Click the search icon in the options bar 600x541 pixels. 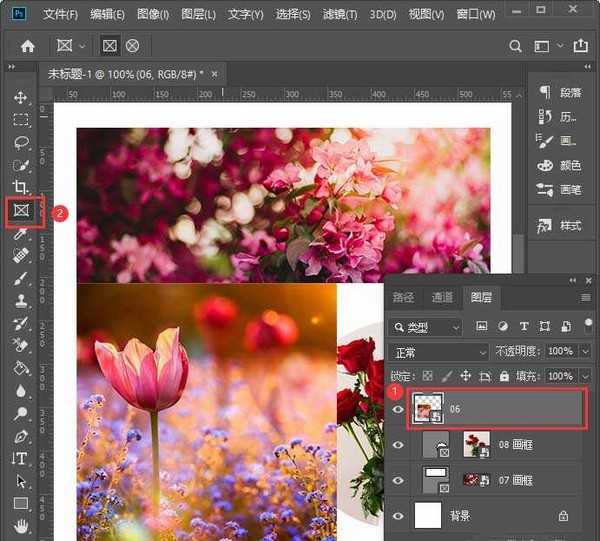click(x=516, y=46)
